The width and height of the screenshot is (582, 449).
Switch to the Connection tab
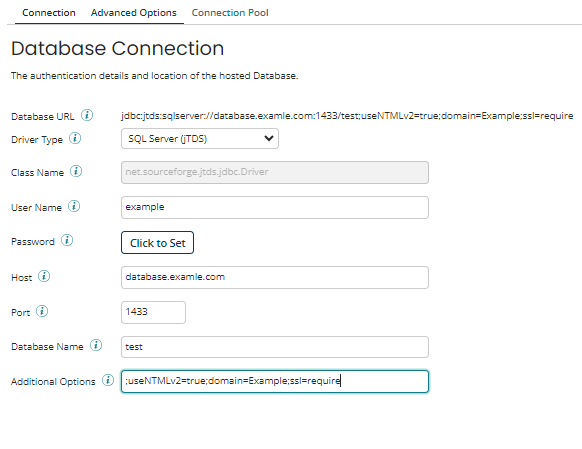(49, 13)
